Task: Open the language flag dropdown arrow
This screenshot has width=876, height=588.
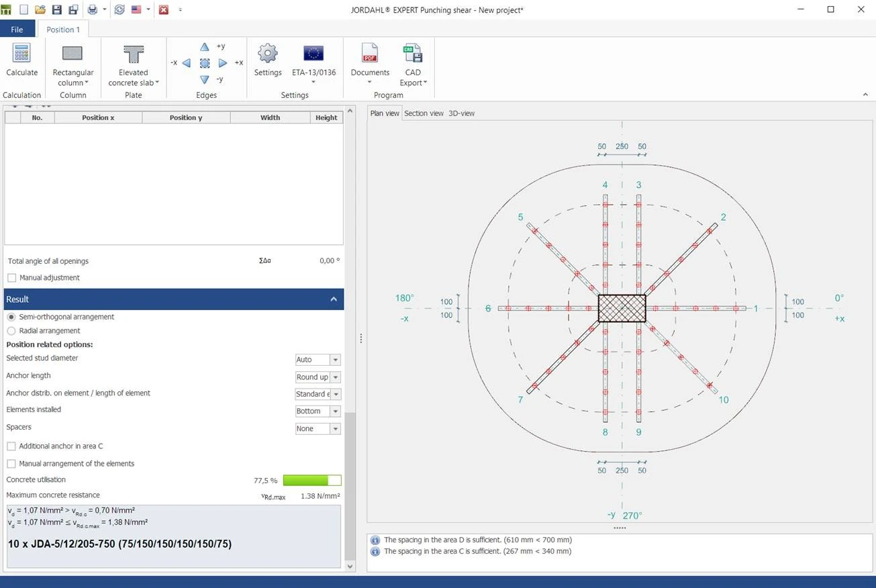Action: (x=148, y=9)
